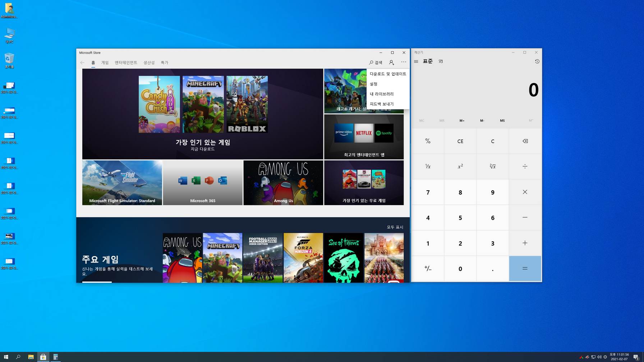Image resolution: width=644 pixels, height=362 pixels.
Task: Click the x squared key
Action: pyautogui.click(x=460, y=166)
